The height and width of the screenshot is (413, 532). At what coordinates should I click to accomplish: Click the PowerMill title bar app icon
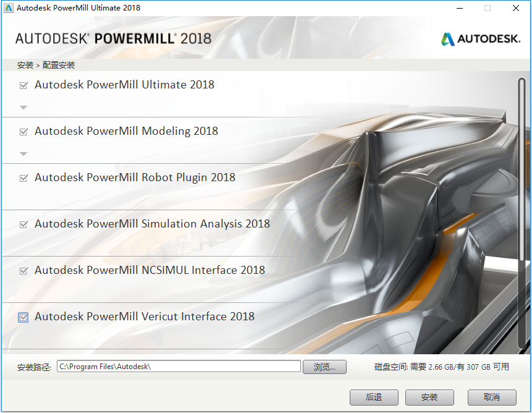[9, 8]
